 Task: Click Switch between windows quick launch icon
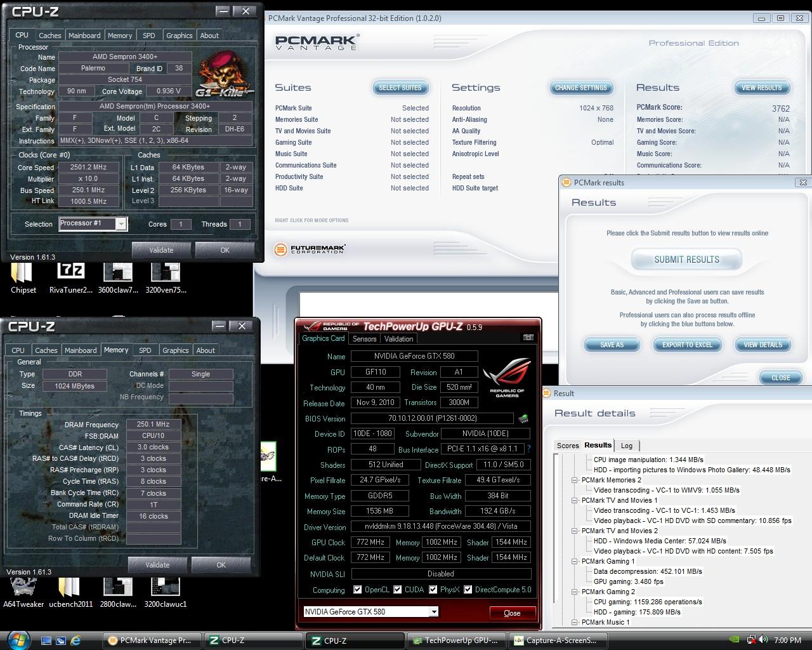click(x=61, y=640)
